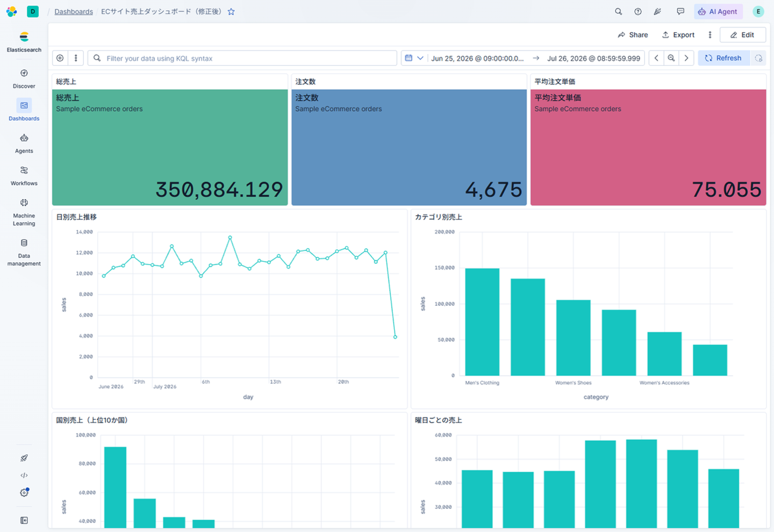
Task: Open the user account avatar "E"
Action: (758, 11)
